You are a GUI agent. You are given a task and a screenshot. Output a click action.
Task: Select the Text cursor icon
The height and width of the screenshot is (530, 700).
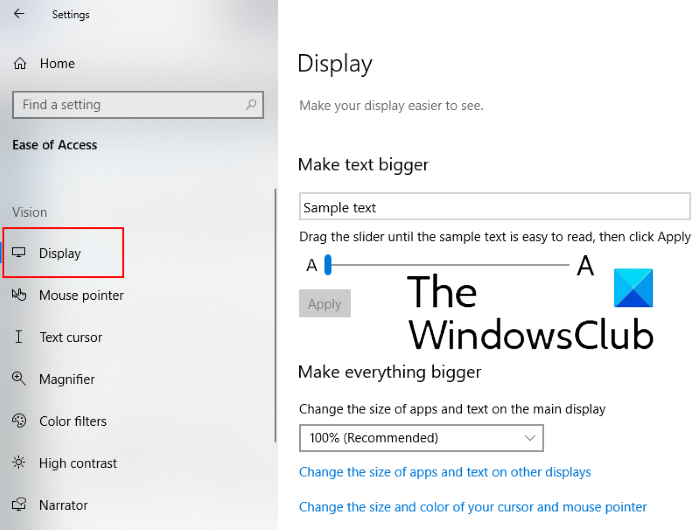(18, 337)
